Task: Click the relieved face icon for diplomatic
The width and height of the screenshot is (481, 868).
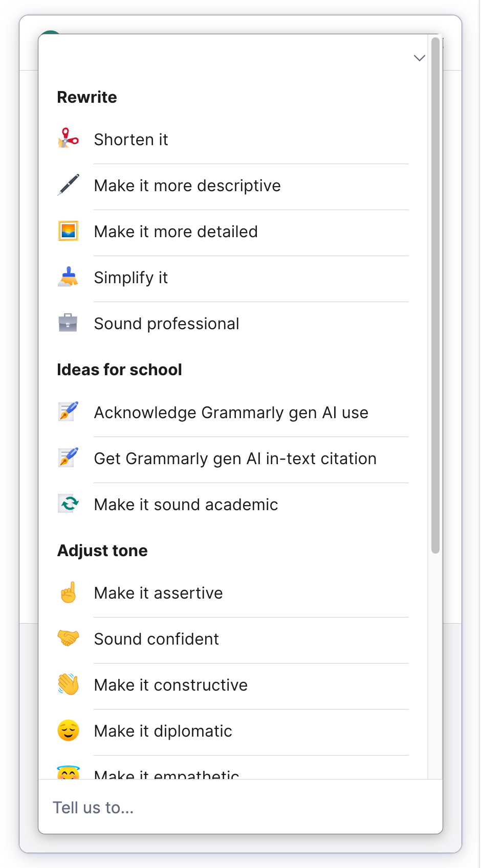Action: tap(68, 730)
